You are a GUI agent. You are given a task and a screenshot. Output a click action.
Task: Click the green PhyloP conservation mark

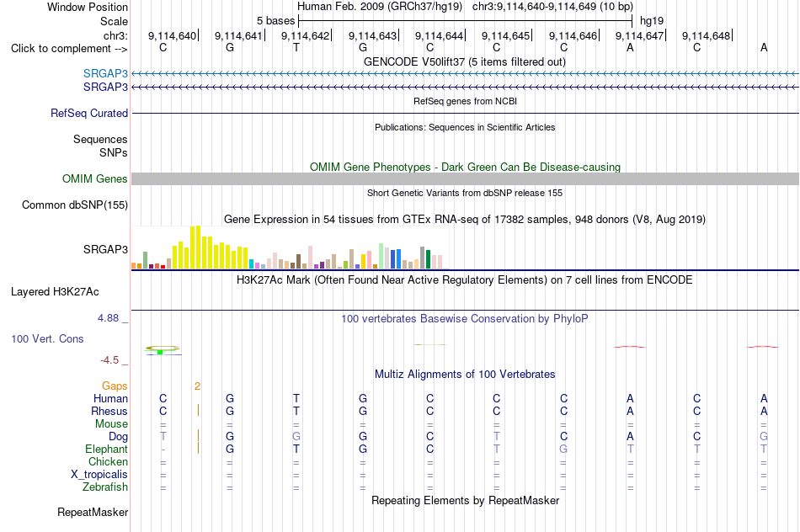(x=160, y=352)
